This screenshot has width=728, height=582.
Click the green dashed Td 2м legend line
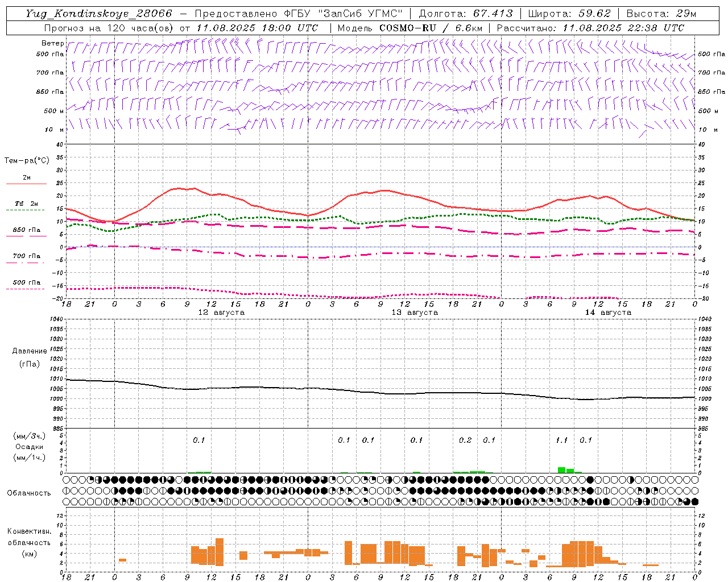(26, 210)
